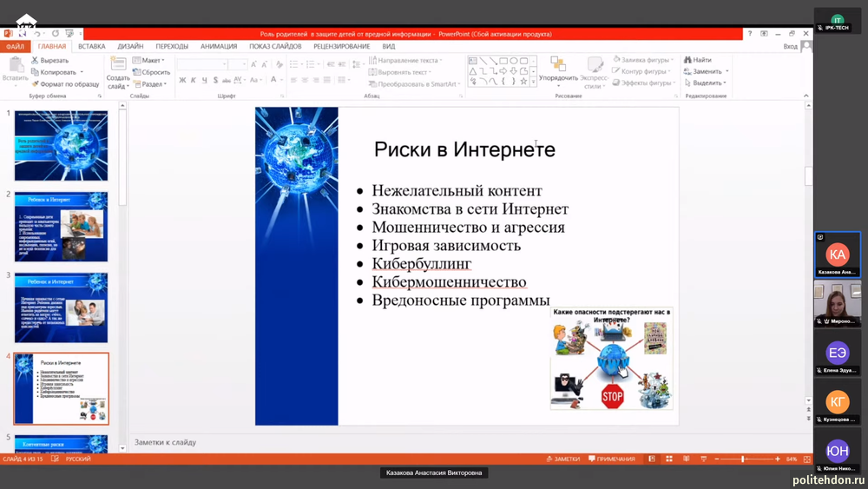Toggle strikethrough abc formatting
This screenshot has height=489, width=868.
click(226, 80)
